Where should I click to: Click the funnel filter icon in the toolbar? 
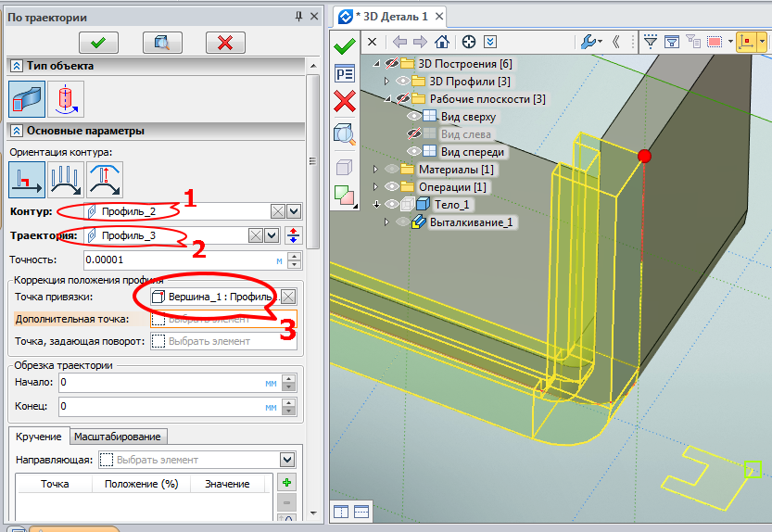[x=650, y=42]
